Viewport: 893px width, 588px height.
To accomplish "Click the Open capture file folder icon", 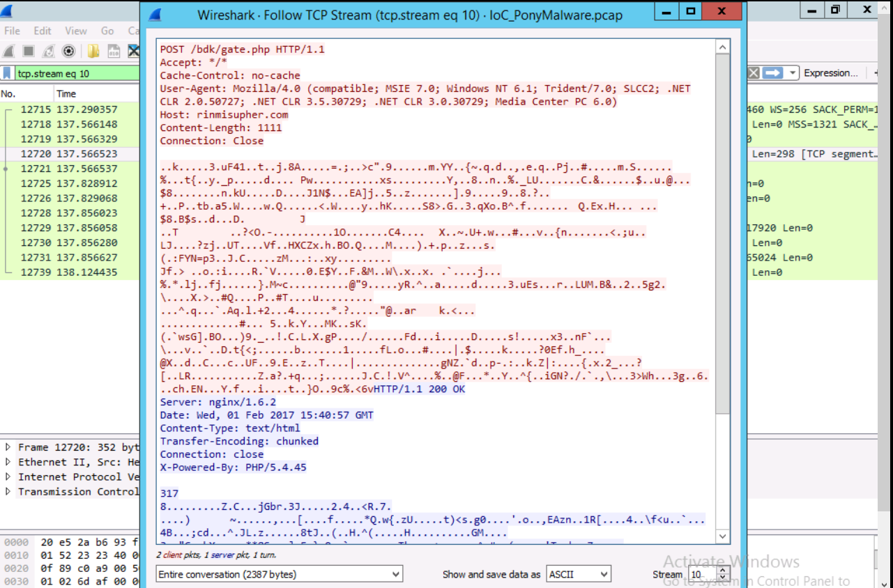I will (93, 51).
